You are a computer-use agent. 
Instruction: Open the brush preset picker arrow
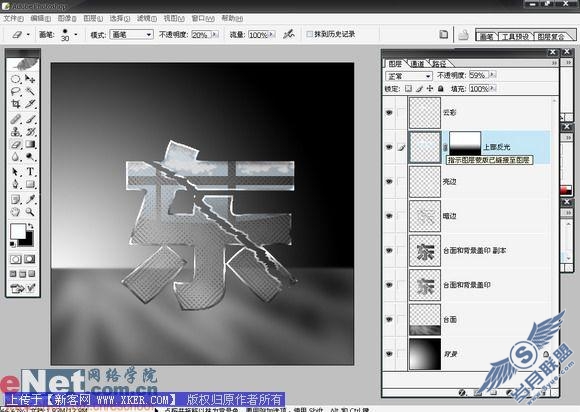[x=76, y=35]
